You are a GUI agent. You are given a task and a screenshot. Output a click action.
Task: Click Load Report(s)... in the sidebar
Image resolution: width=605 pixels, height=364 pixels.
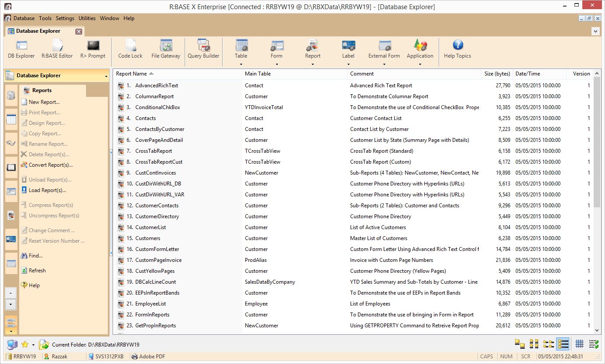coord(47,190)
